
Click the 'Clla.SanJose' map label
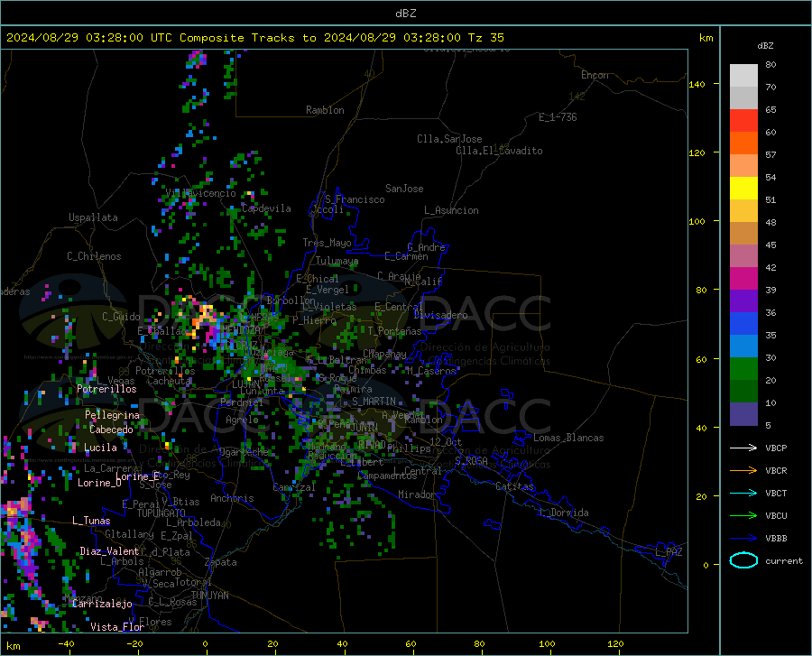(x=449, y=139)
